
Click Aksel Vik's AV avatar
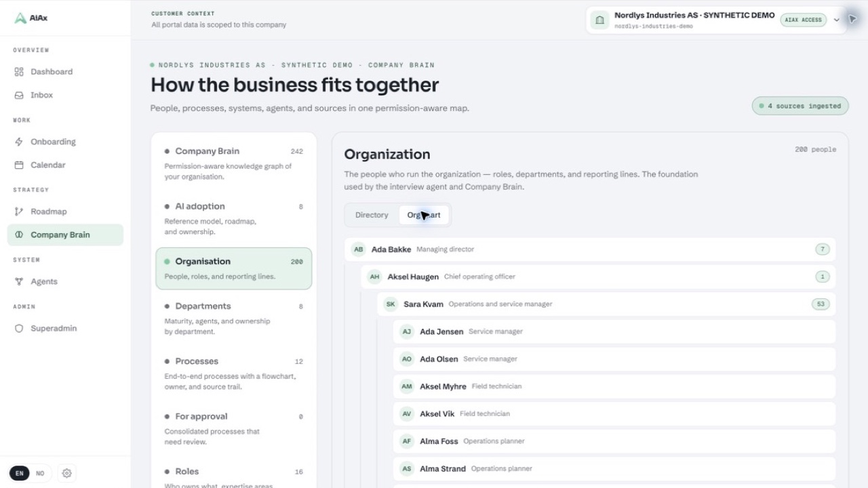click(407, 413)
